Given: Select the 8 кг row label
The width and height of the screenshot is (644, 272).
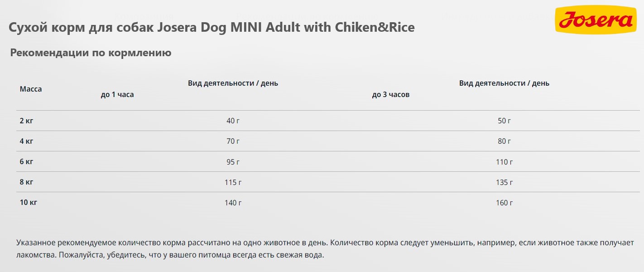Looking at the screenshot, I should 27,182.
